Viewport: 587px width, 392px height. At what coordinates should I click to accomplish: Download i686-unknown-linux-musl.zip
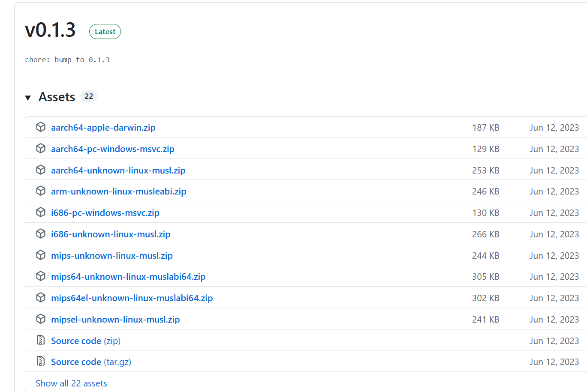tap(111, 234)
